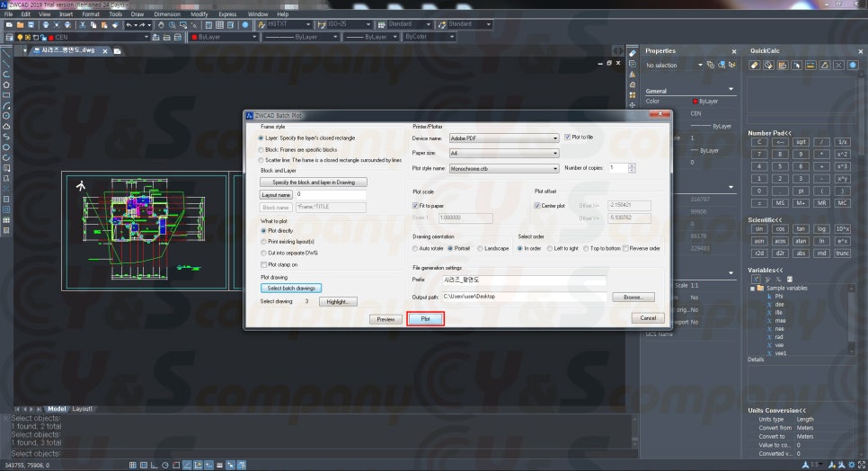Click the Line tool in Draw toolbar
The width and height of the screenshot is (868, 471).
(x=6, y=54)
